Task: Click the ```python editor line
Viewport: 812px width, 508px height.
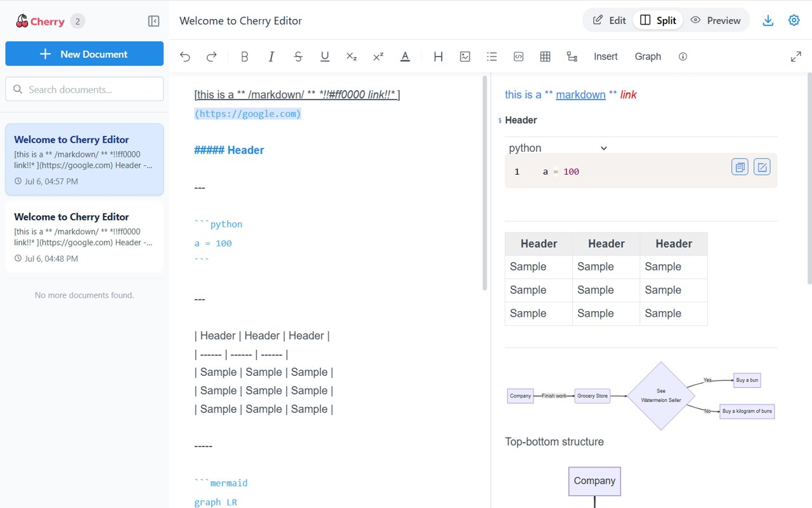Action: click(218, 224)
